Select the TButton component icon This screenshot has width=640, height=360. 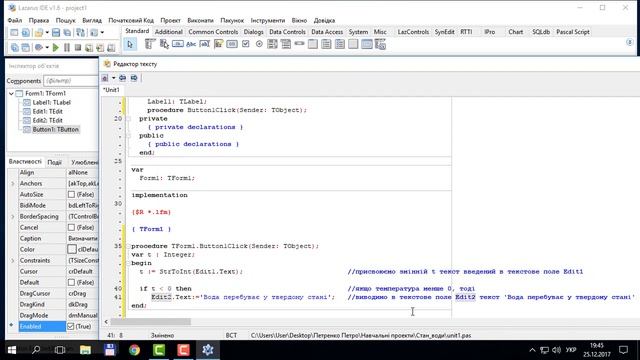coord(178,44)
